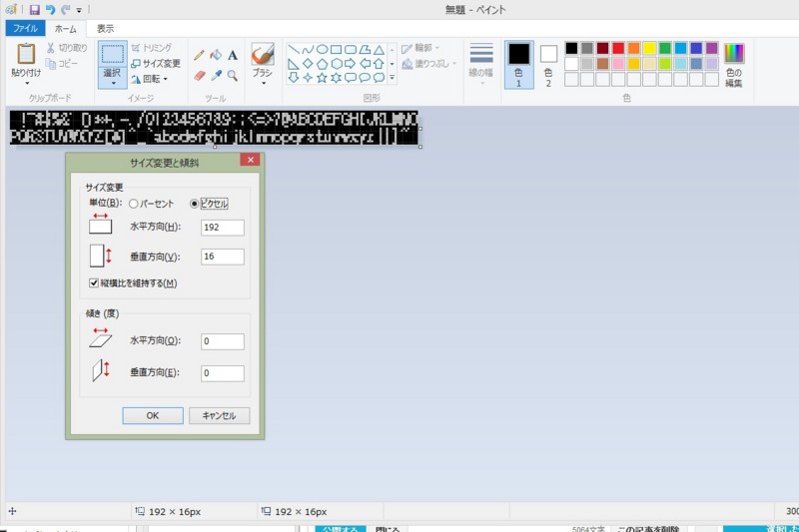Click the Copy button
The image size is (799, 532).
(62, 64)
